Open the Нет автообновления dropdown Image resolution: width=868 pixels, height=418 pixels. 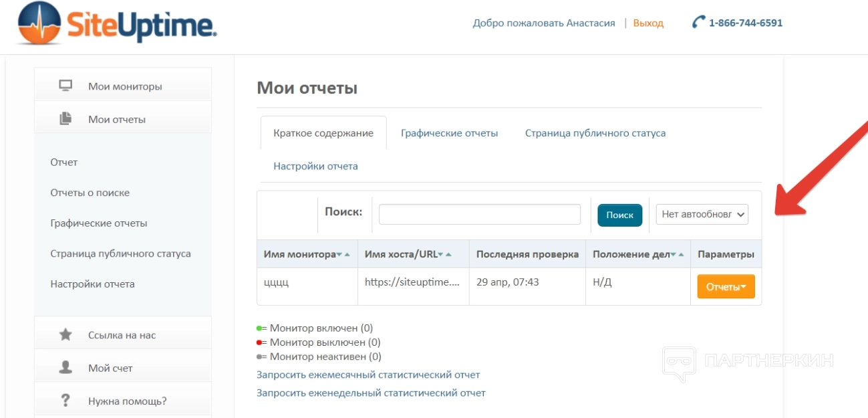point(702,215)
